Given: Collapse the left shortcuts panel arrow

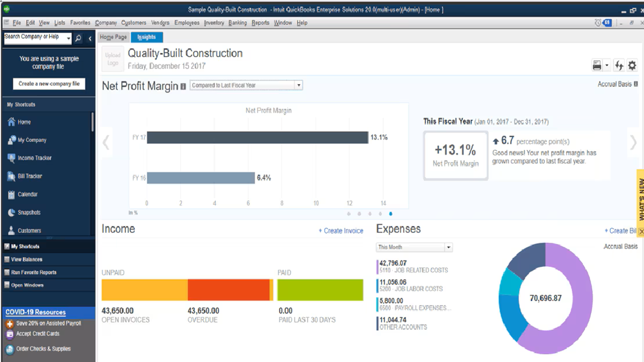Looking at the screenshot, I should (x=90, y=38).
